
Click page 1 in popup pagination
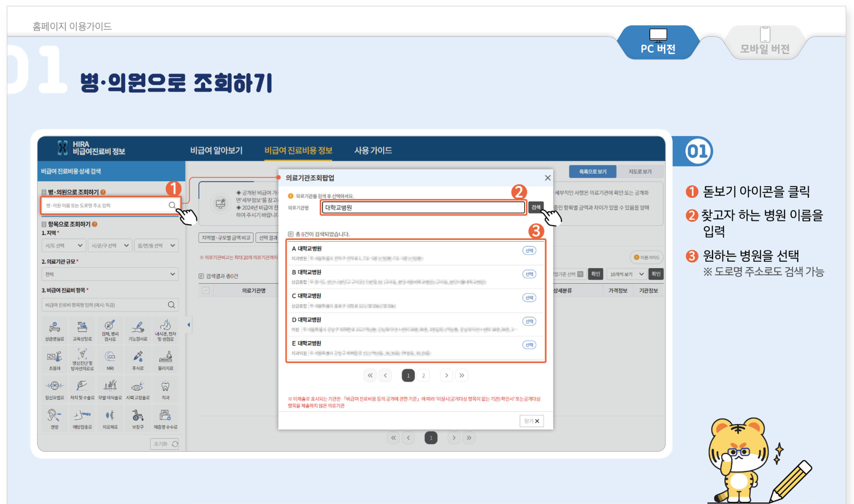(x=408, y=375)
